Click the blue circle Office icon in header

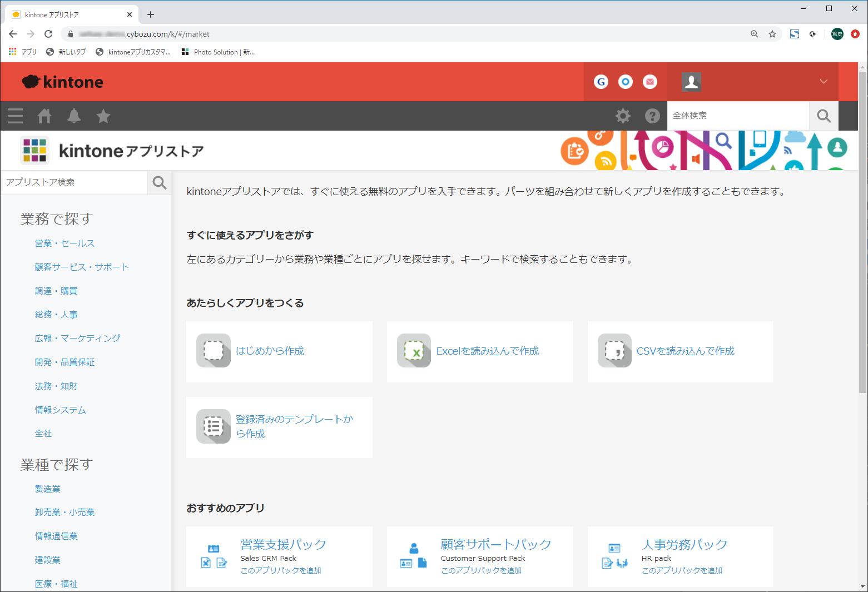click(626, 82)
